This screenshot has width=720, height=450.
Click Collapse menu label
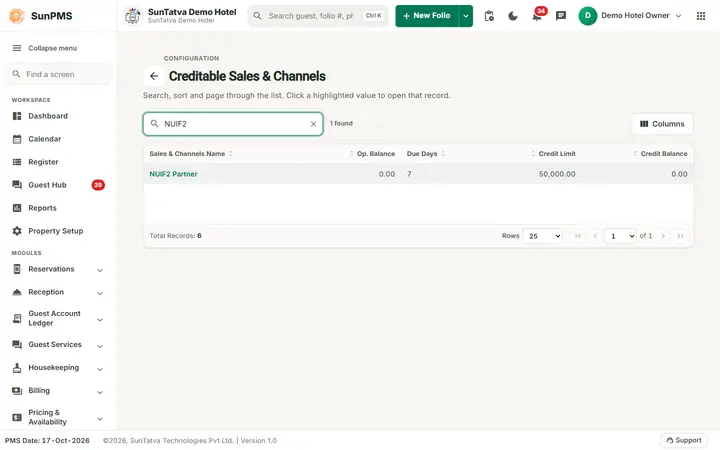52,48
